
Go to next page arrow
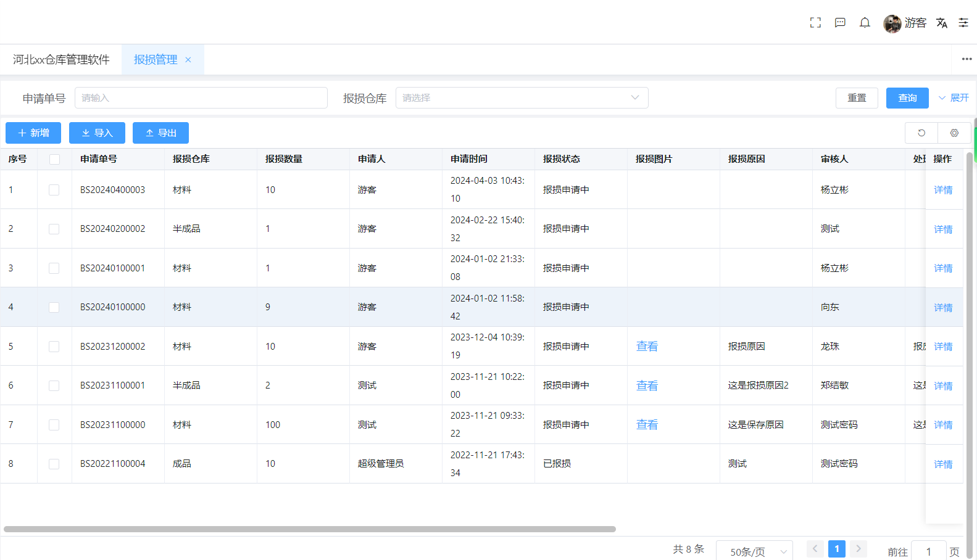click(858, 549)
